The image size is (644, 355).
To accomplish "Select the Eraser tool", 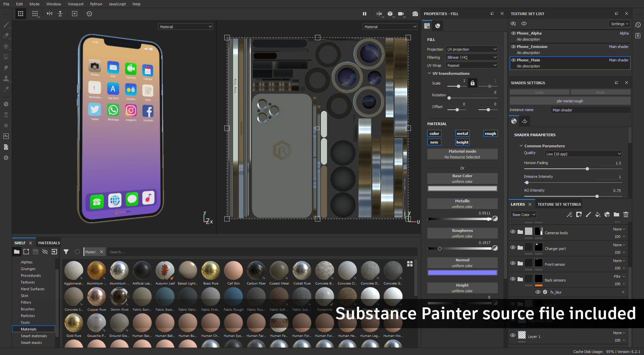I will coord(6,36).
